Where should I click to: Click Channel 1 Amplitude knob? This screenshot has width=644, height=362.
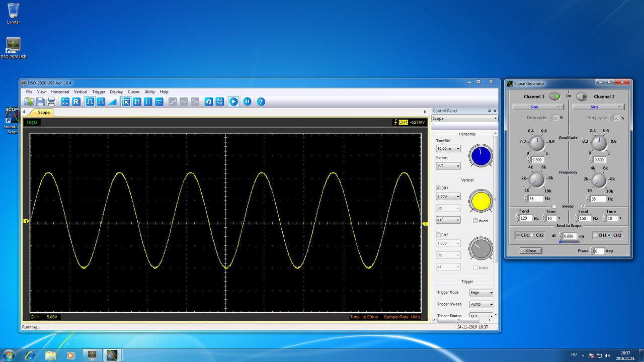(537, 144)
